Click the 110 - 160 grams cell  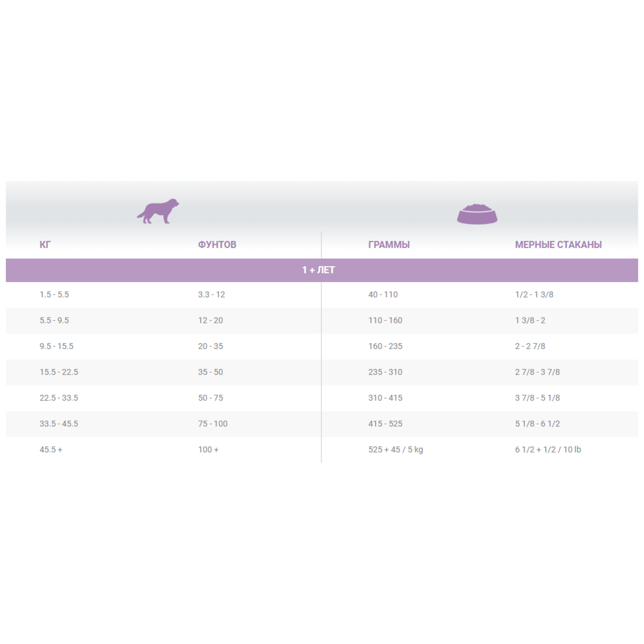pos(385,320)
